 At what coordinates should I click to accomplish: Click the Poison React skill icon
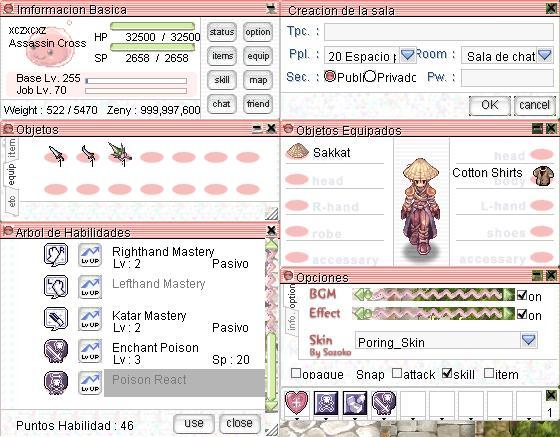point(56,383)
